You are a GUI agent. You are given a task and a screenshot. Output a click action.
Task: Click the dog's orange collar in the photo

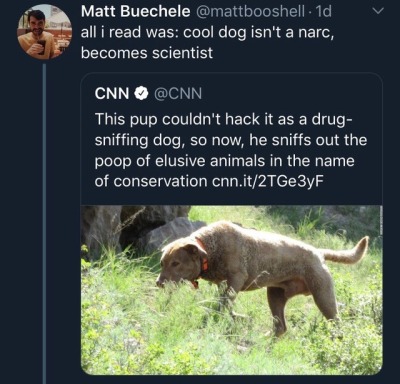(x=203, y=260)
